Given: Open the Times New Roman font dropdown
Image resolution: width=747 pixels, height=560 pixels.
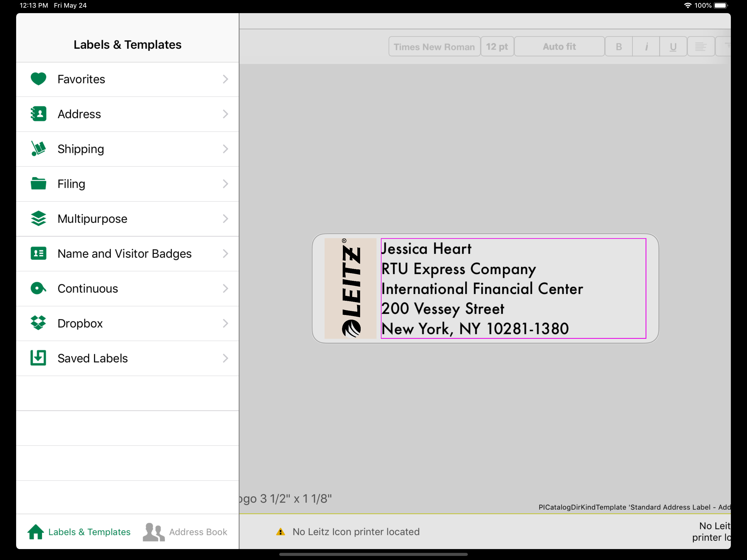Looking at the screenshot, I should coord(434,46).
